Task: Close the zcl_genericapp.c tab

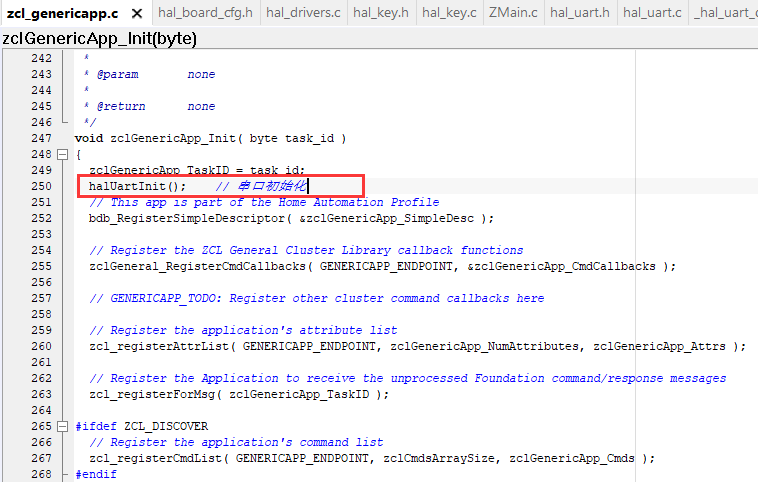Action: 137,14
